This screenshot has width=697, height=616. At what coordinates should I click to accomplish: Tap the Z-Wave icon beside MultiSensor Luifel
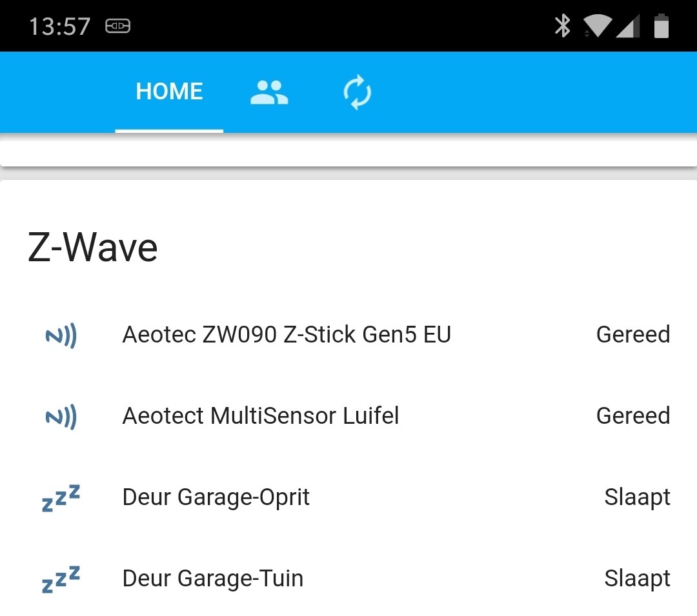coord(61,417)
